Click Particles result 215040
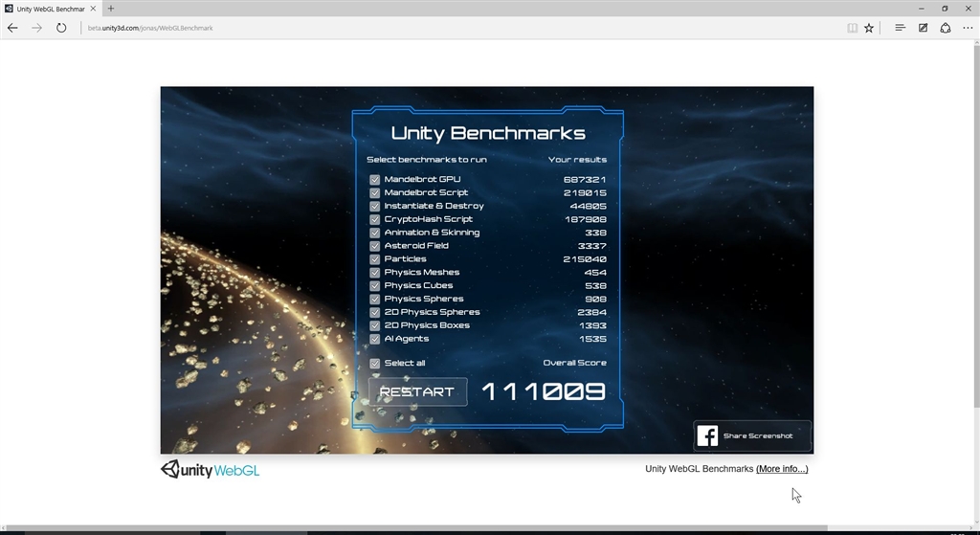 pos(585,258)
